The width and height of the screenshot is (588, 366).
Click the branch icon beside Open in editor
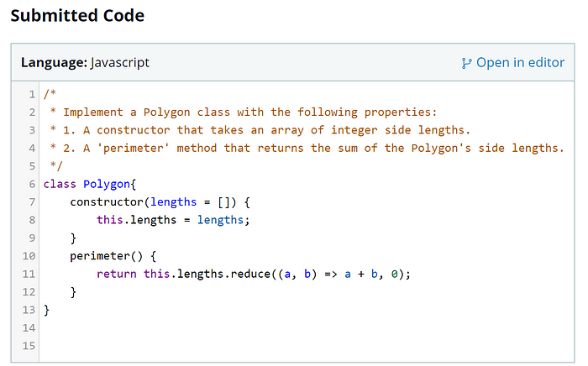pyautogui.click(x=466, y=63)
